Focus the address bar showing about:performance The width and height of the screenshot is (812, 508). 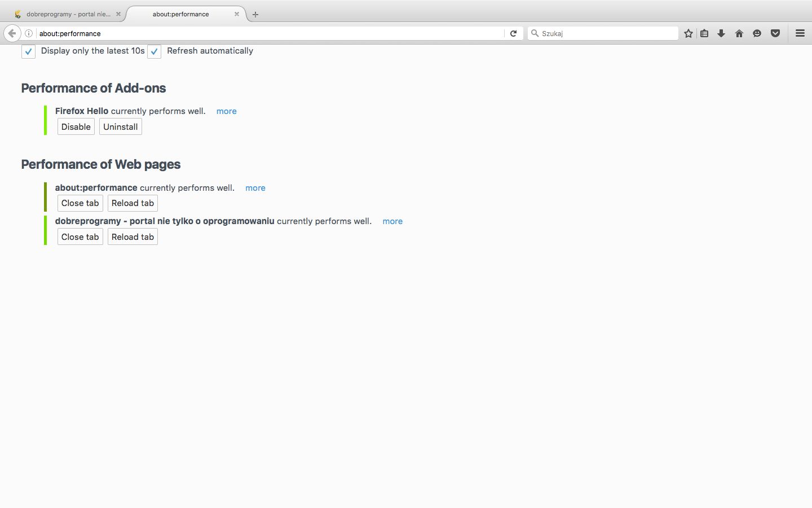point(271,33)
